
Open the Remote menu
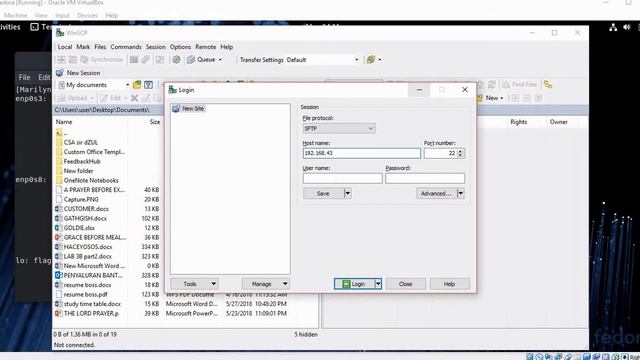tap(206, 47)
